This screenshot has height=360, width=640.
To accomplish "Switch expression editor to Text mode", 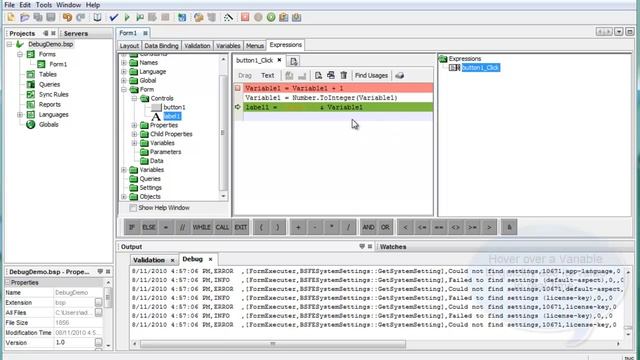I will coord(267,76).
